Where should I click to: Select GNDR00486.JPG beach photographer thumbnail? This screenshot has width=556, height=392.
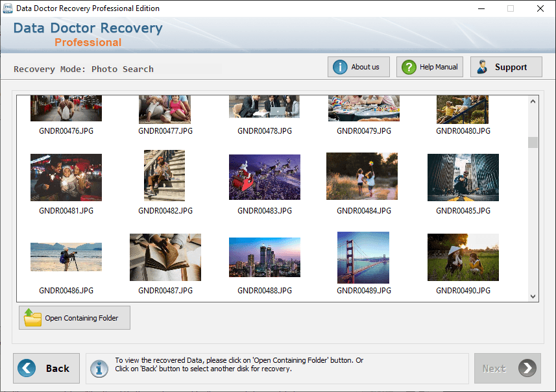tap(66, 257)
